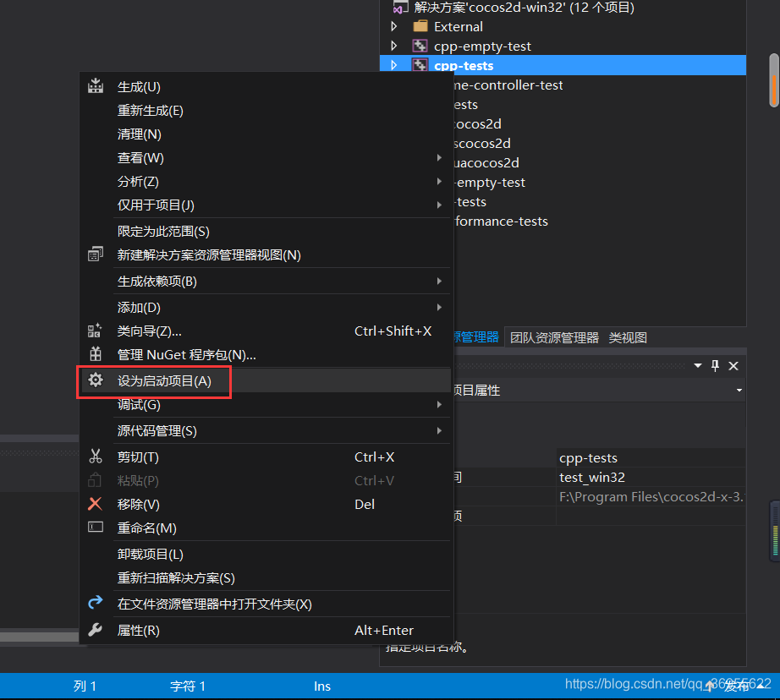
Task: Choose 管理 NuGet 程序包(N)...
Action: click(266, 354)
